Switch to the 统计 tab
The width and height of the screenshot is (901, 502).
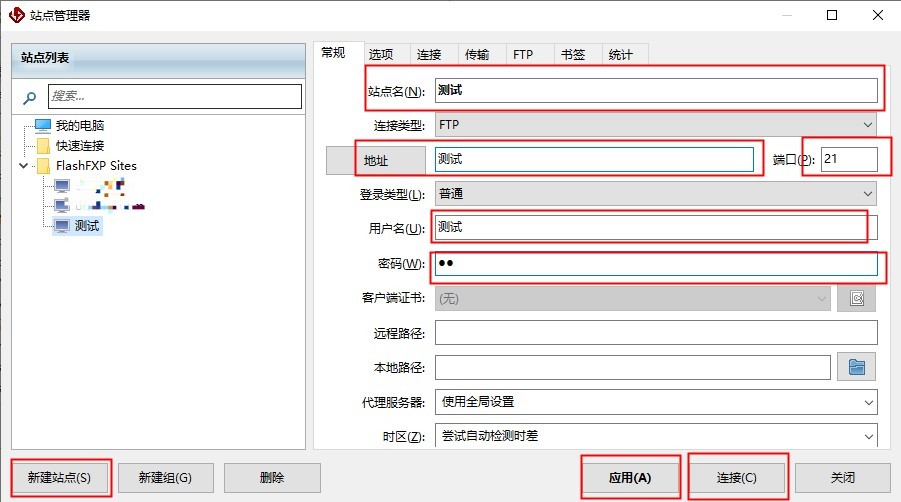(621, 55)
